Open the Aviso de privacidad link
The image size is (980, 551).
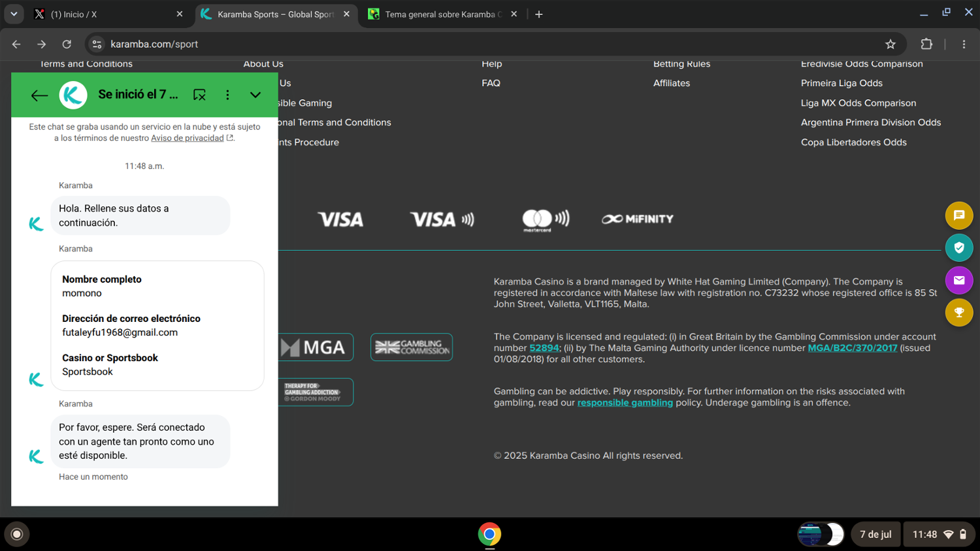coord(188,138)
